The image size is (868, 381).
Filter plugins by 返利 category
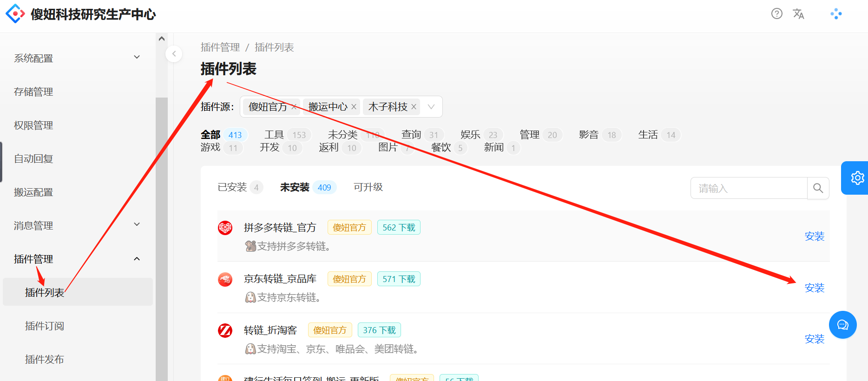click(340, 148)
